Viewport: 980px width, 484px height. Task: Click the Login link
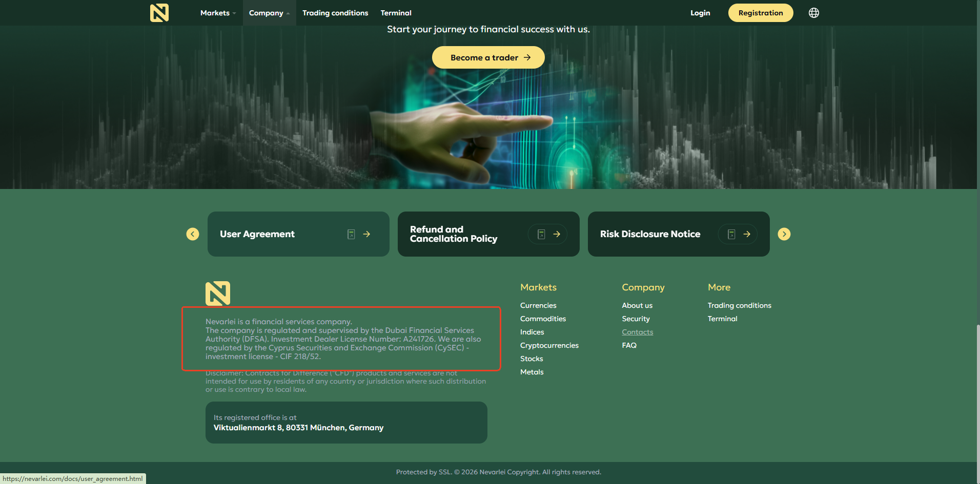(x=700, y=13)
